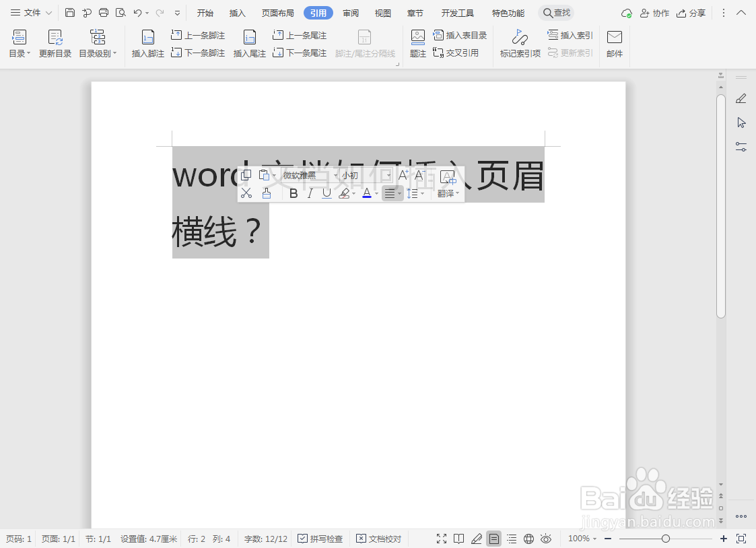Click the zoom slider handle

[x=665, y=539]
